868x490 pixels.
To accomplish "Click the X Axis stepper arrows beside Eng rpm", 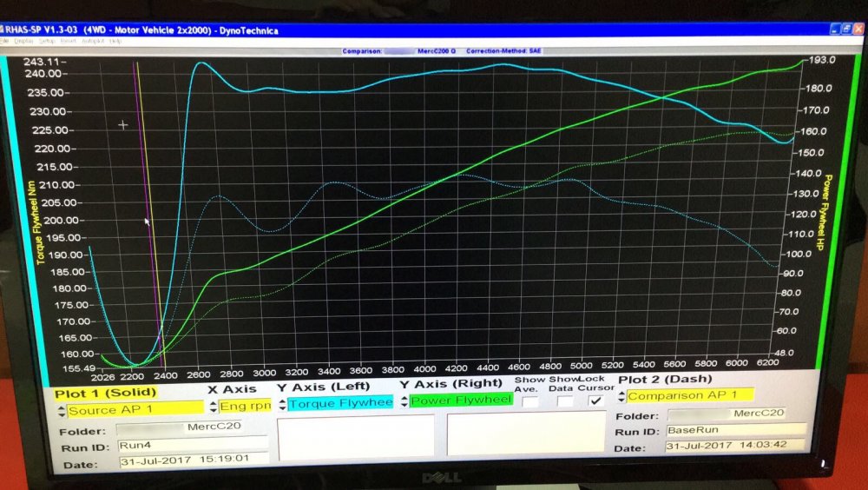I will [214, 407].
